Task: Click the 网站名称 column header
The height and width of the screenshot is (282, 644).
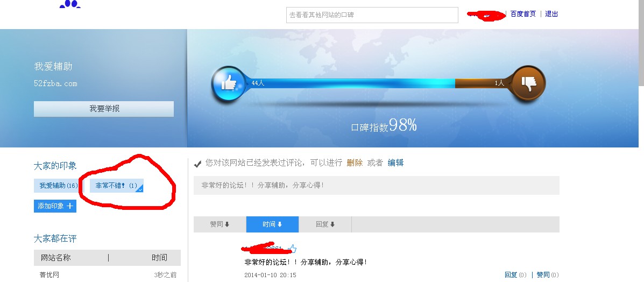Action: click(x=56, y=258)
